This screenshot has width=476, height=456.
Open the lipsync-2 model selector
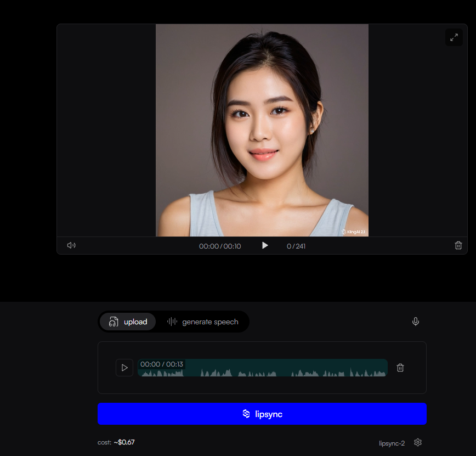pyautogui.click(x=392, y=443)
